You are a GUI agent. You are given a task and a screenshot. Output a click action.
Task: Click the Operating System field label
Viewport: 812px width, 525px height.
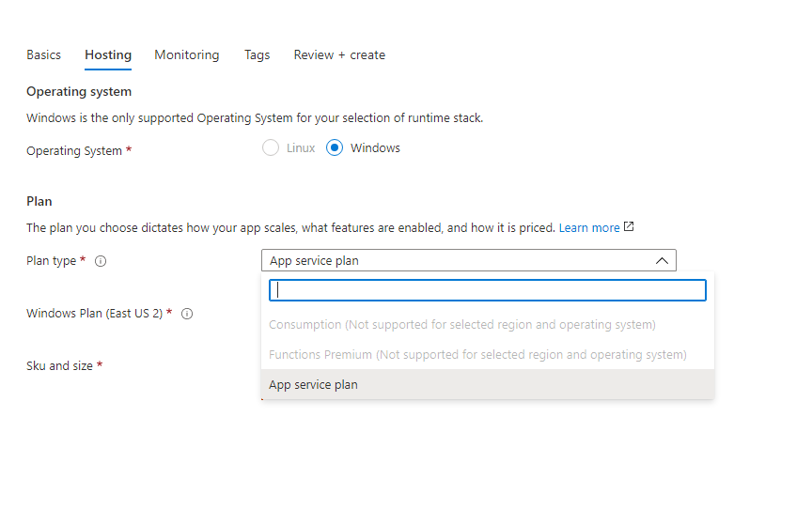74,150
